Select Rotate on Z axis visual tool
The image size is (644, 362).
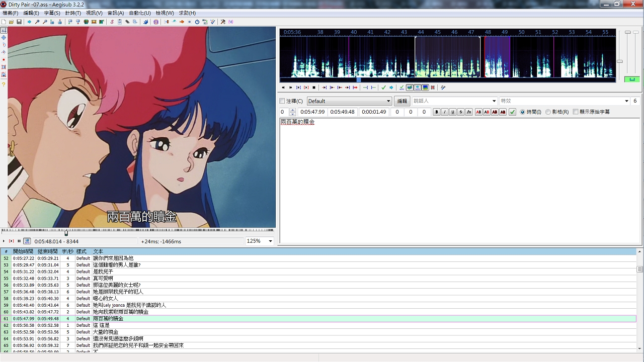(x=4, y=45)
